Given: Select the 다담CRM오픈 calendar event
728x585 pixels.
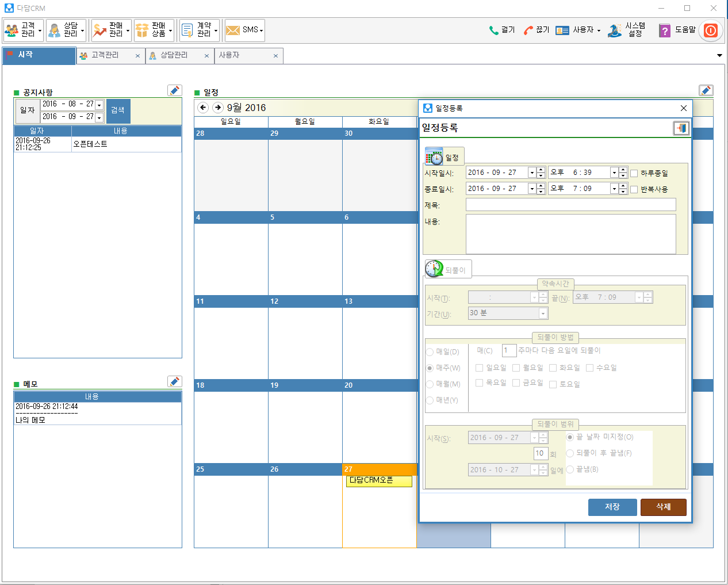Looking at the screenshot, I should [379, 481].
